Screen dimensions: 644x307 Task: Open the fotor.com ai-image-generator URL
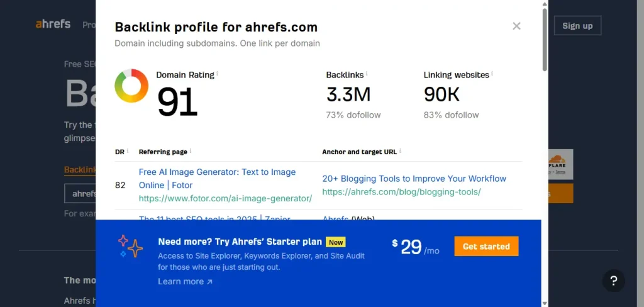225,198
